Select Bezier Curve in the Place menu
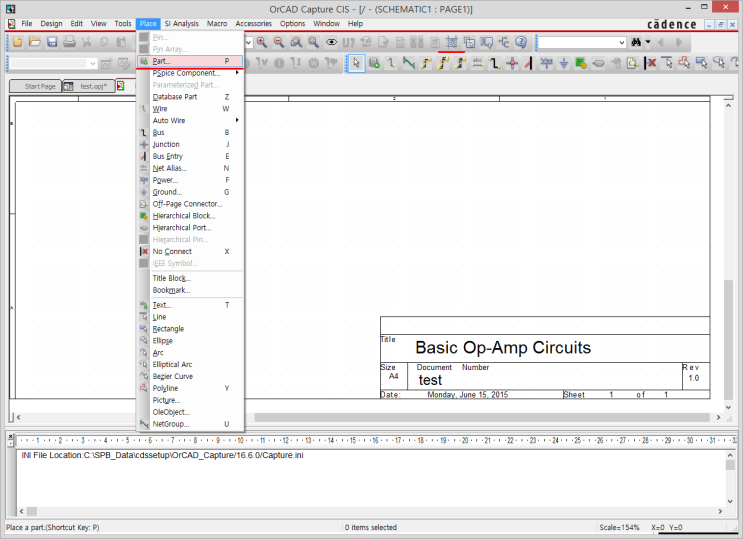This screenshot has width=743, height=539. pos(190,376)
